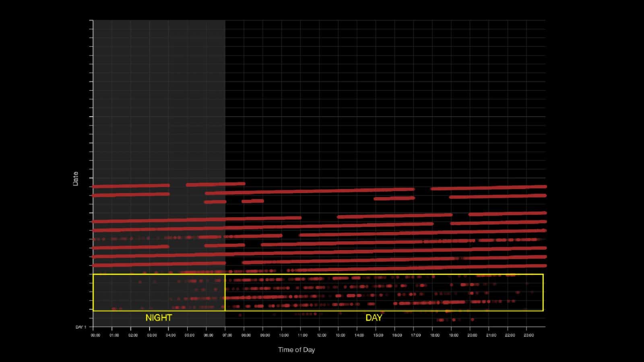Select the Time of Day axis title
Viewport: 644px width, 362px height.
pyautogui.click(x=297, y=350)
